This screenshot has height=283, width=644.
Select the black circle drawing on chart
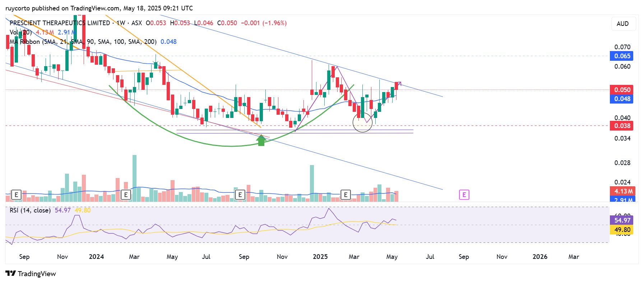click(363, 122)
